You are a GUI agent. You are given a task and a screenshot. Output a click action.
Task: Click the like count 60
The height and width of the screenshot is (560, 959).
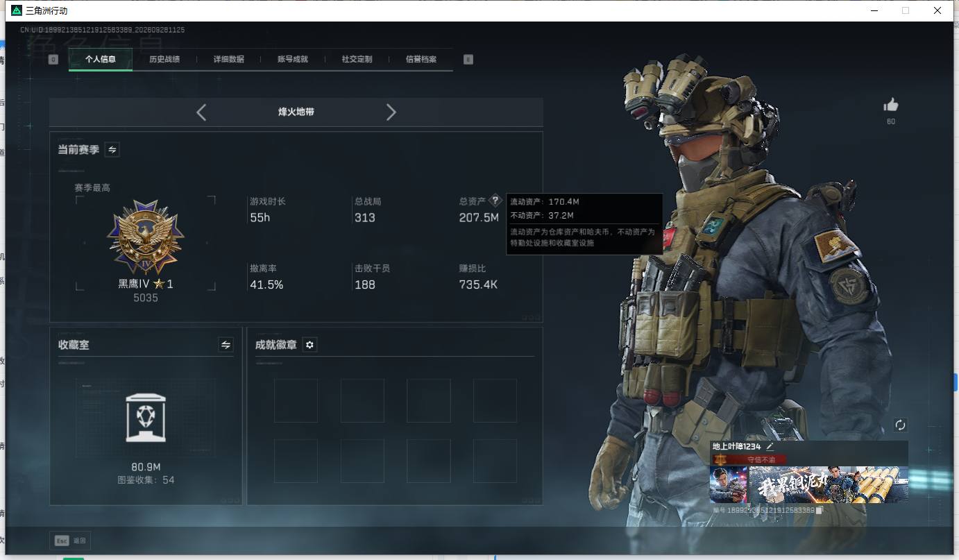tap(891, 121)
